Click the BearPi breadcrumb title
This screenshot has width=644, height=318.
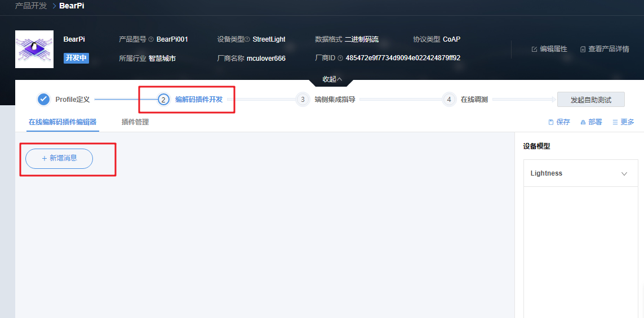pyautogui.click(x=72, y=6)
